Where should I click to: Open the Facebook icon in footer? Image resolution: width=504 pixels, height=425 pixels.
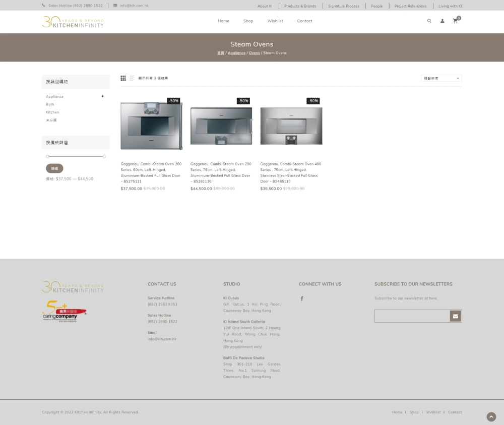pyautogui.click(x=302, y=298)
